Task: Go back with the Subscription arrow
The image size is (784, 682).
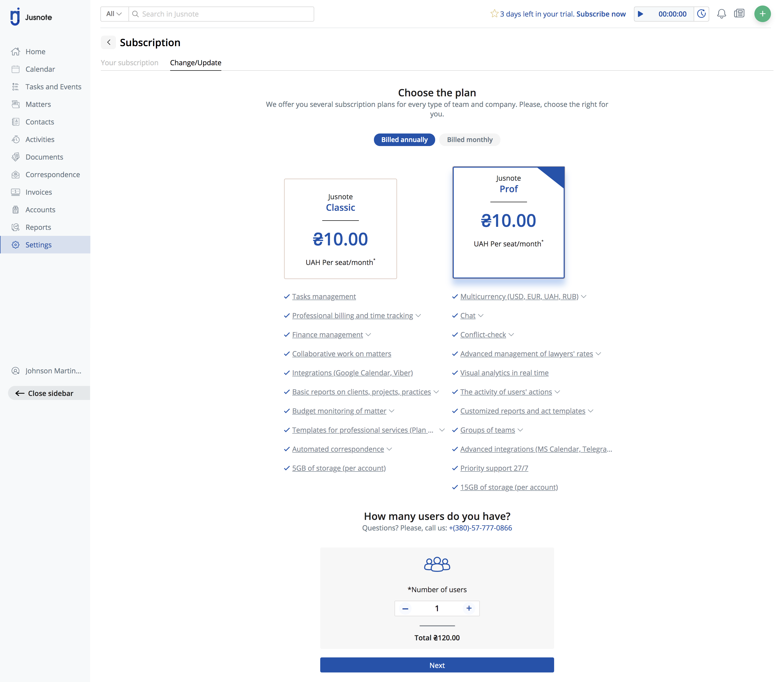Action: click(x=108, y=42)
